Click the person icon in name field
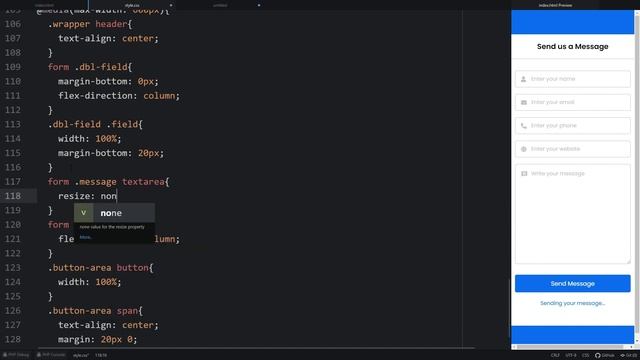 tap(523, 79)
